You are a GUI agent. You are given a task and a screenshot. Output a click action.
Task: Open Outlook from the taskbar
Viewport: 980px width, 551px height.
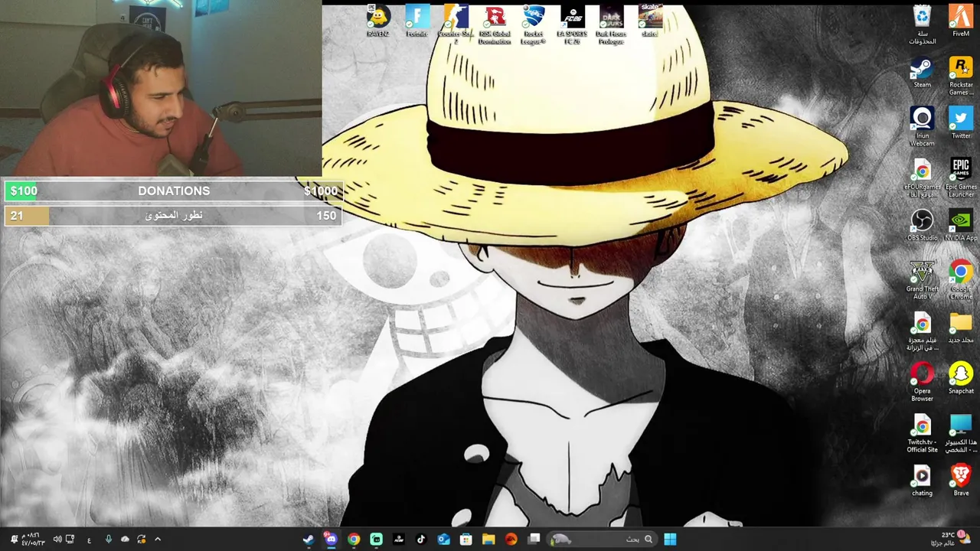[x=443, y=539]
